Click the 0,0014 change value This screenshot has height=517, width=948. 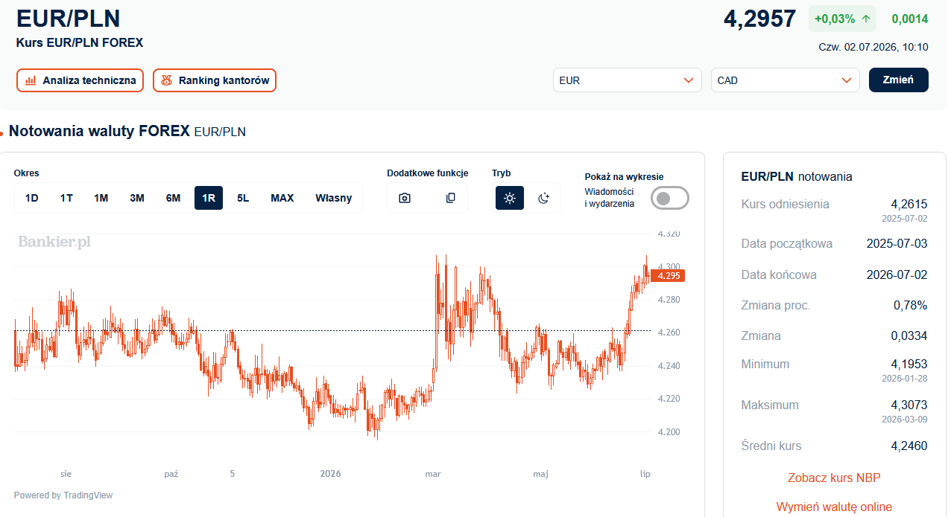pos(910,19)
